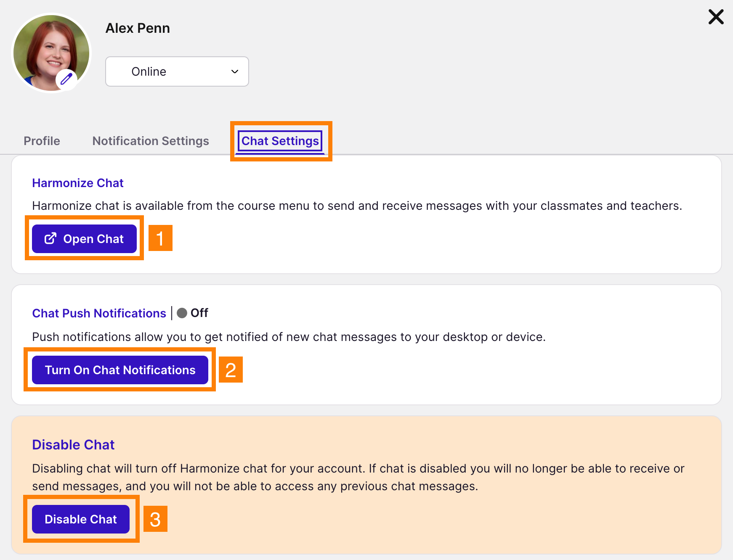Click the orange number 2 marker

(231, 370)
